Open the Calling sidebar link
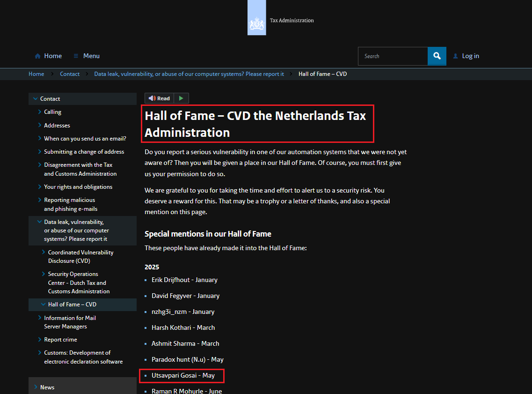532x394 pixels. point(52,112)
